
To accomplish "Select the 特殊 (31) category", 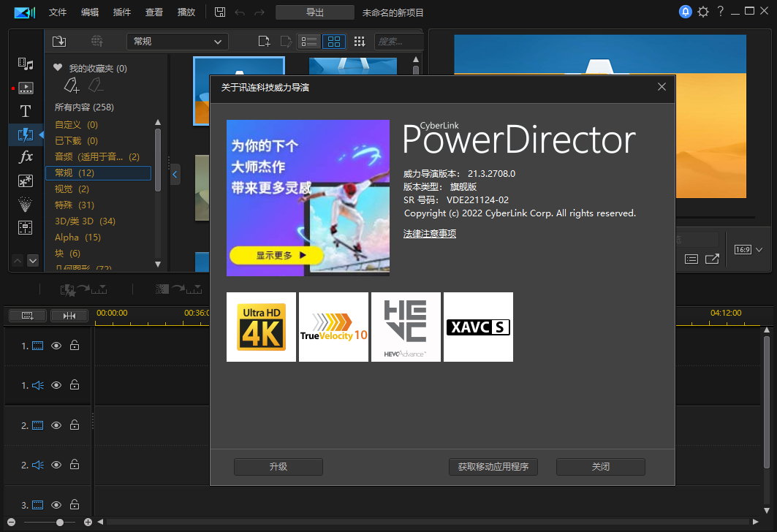I will click(x=75, y=205).
